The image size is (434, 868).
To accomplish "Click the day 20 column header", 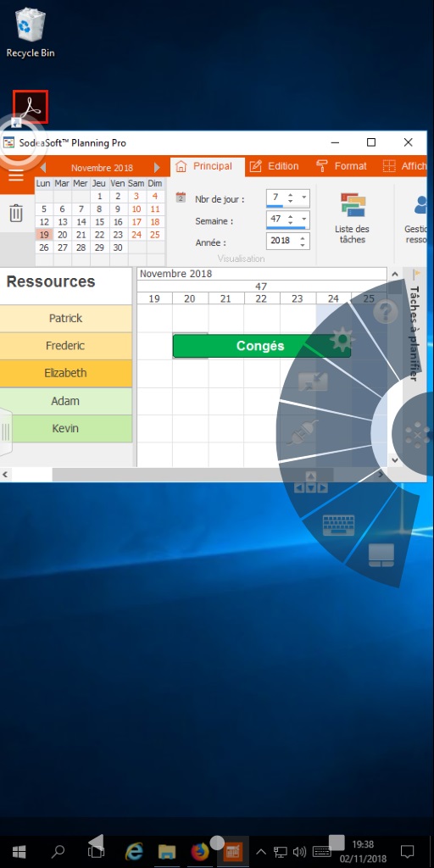I will pyautogui.click(x=190, y=299).
